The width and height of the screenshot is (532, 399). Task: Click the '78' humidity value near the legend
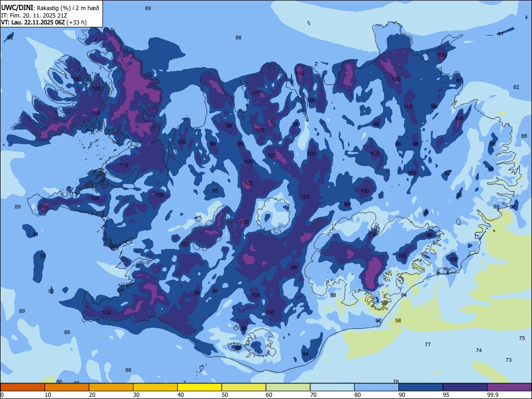396,381
